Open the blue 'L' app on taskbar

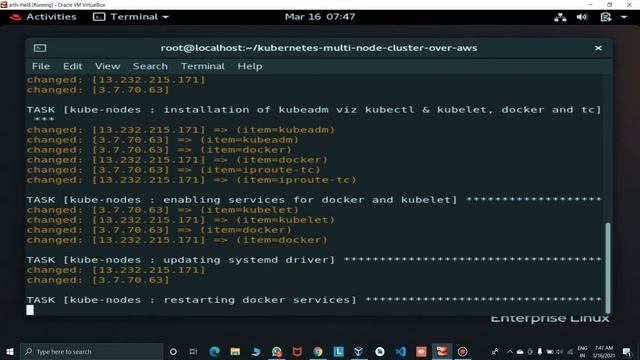coord(338,351)
